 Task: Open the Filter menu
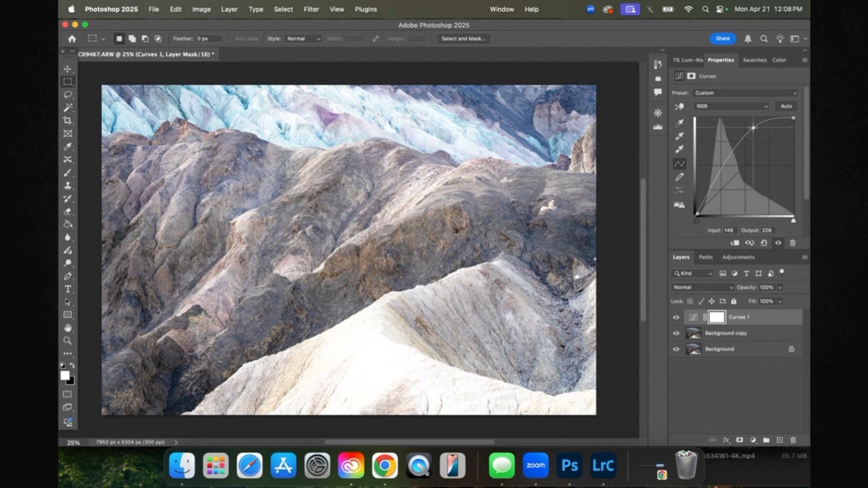(x=311, y=9)
